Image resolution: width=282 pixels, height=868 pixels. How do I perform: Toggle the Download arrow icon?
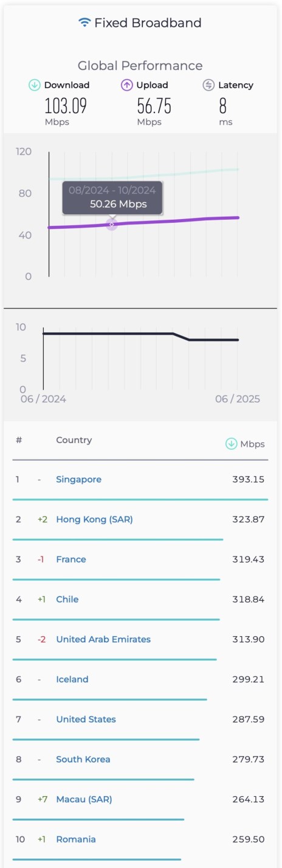35,85
